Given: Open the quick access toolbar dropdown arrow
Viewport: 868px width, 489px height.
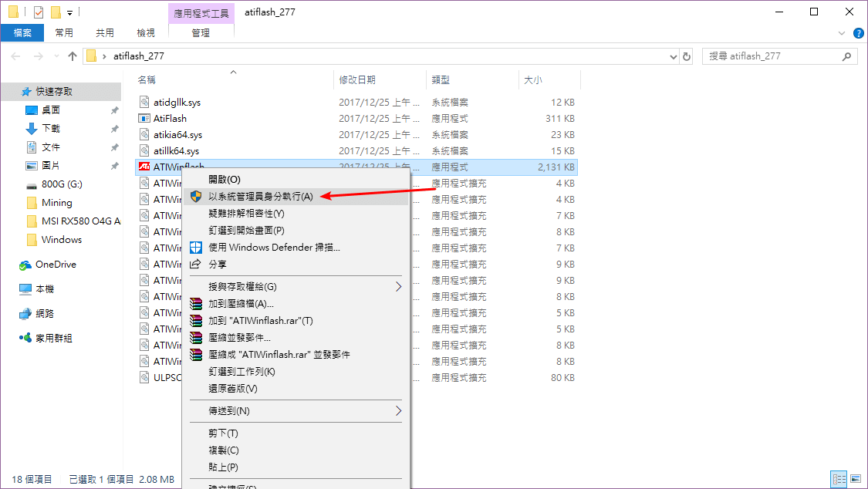Looking at the screenshot, I should coord(69,12).
